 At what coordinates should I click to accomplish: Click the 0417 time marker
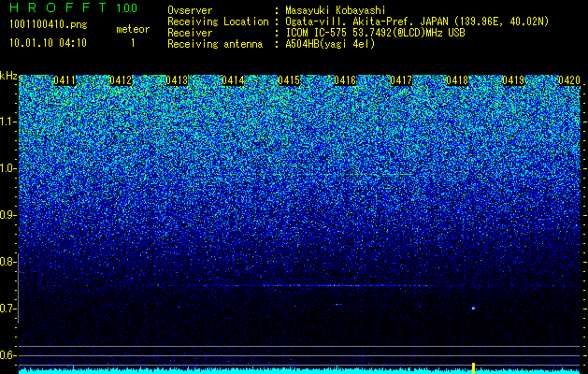tap(401, 80)
